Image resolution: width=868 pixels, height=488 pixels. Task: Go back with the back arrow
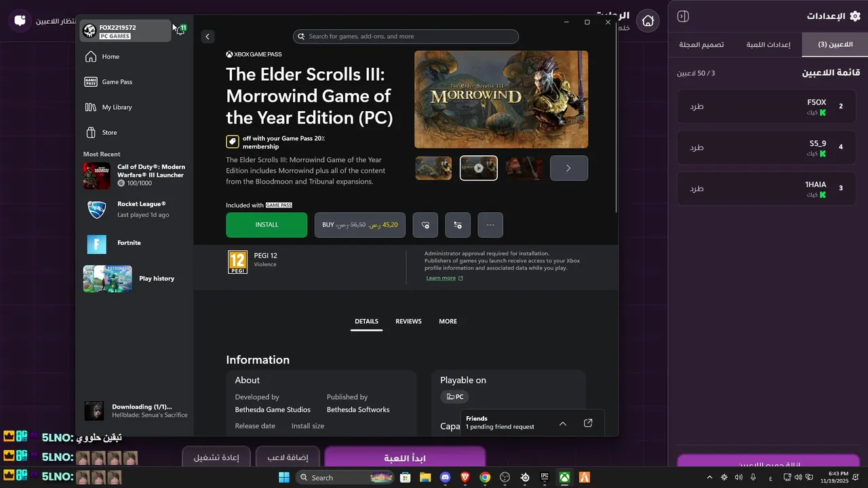point(208,37)
